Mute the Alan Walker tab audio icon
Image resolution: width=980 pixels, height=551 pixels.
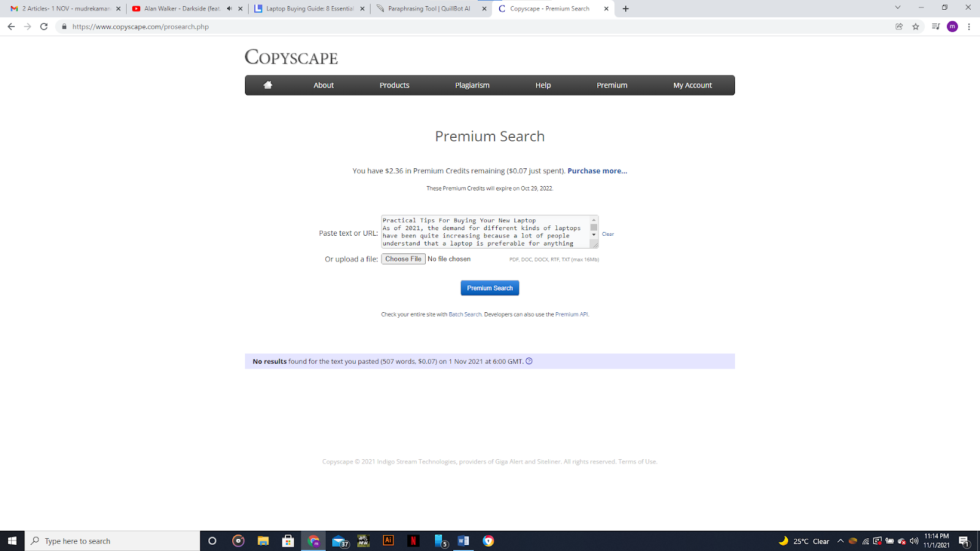(x=229, y=9)
